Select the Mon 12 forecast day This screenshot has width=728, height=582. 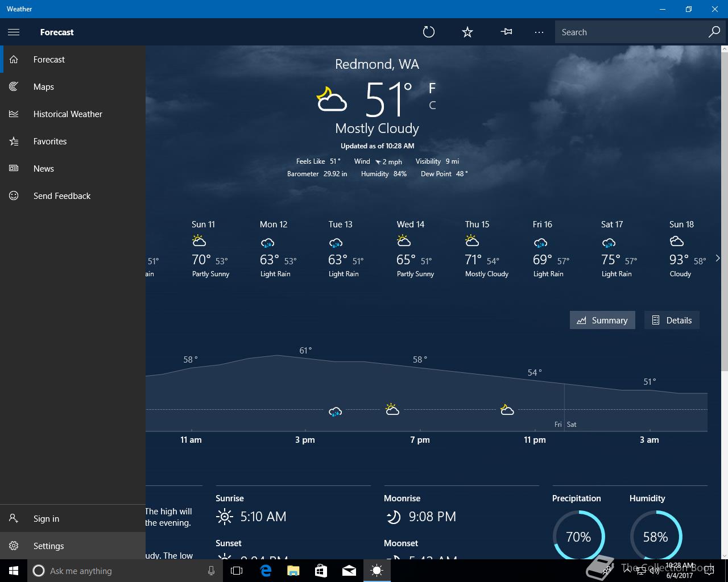[279, 249]
